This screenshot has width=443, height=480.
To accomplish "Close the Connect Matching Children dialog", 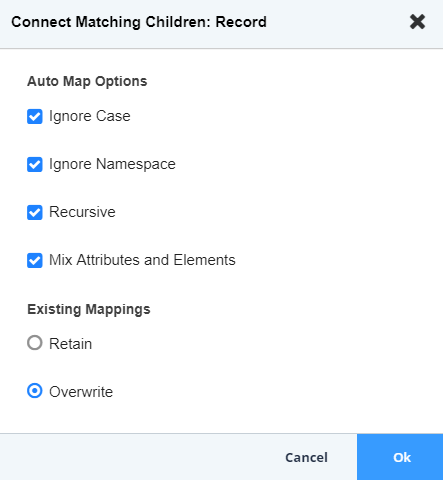I will (x=417, y=22).
